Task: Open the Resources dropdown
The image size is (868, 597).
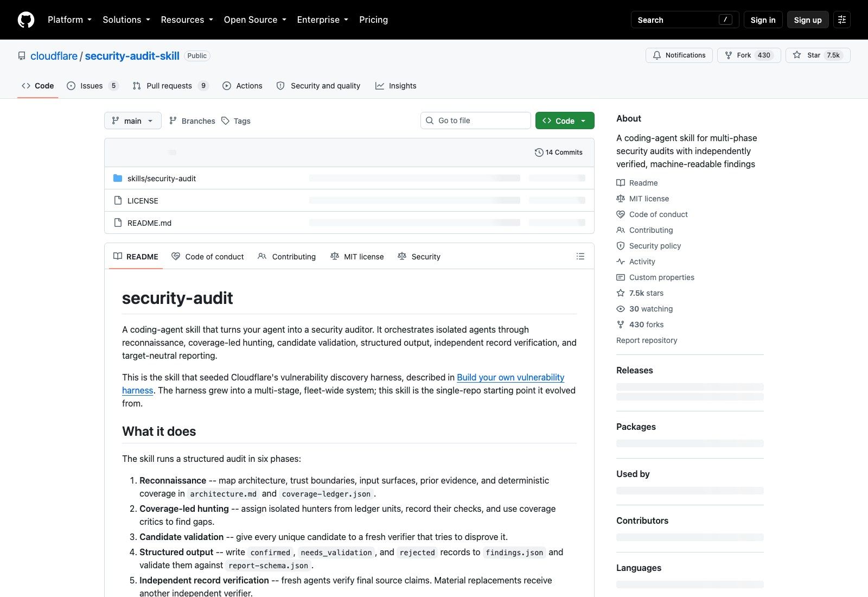Action: click(x=187, y=20)
